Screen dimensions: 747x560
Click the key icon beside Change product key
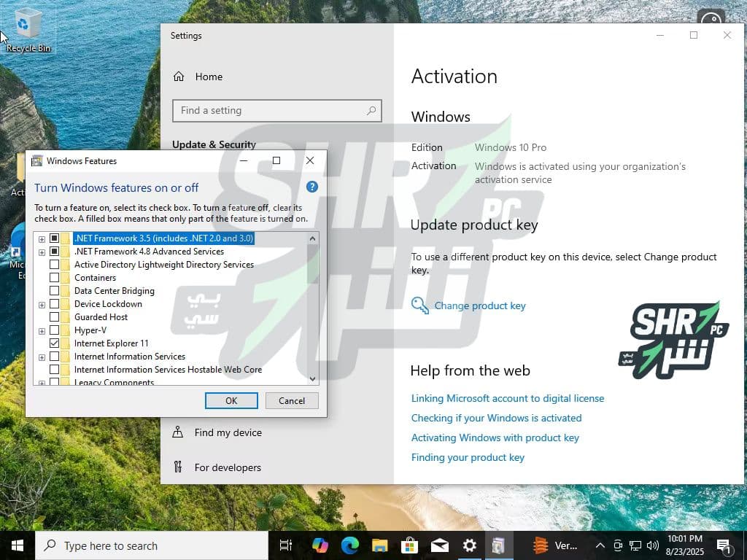point(419,306)
